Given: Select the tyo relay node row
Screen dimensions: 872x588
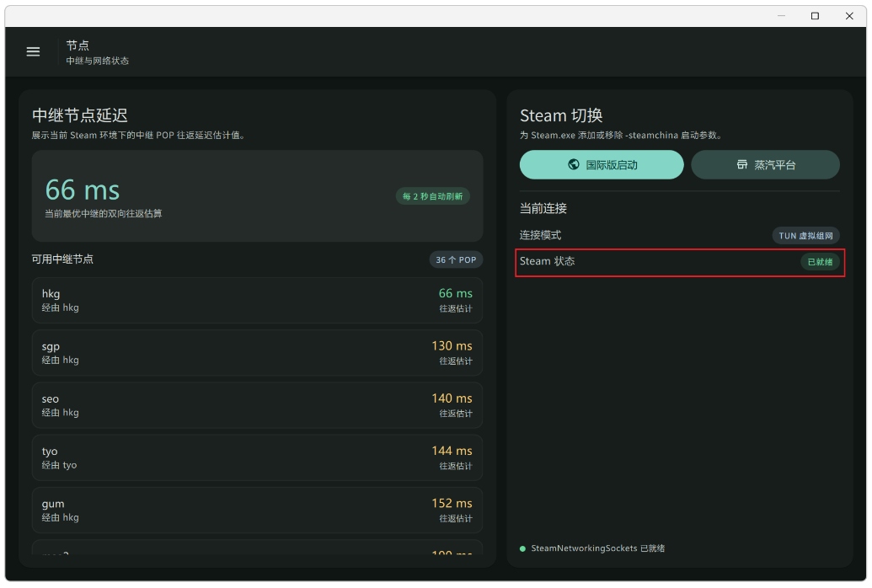Looking at the screenshot, I should click(257, 457).
